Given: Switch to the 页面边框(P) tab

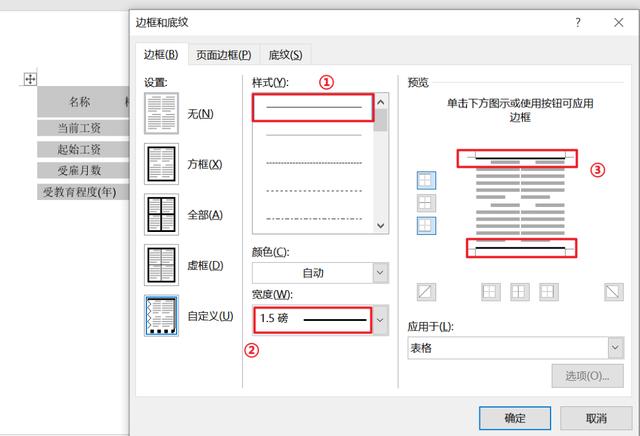Looking at the screenshot, I should pyautogui.click(x=224, y=55).
